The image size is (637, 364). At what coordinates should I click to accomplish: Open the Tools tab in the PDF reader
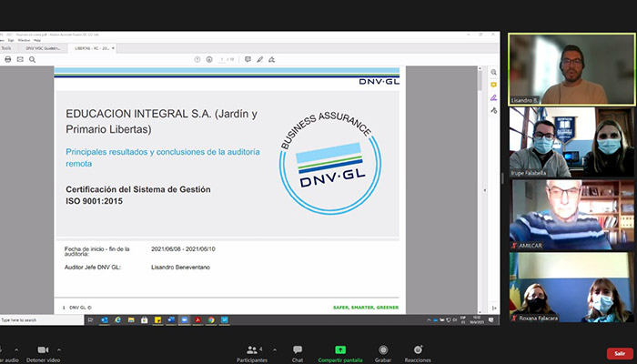click(x=6, y=47)
